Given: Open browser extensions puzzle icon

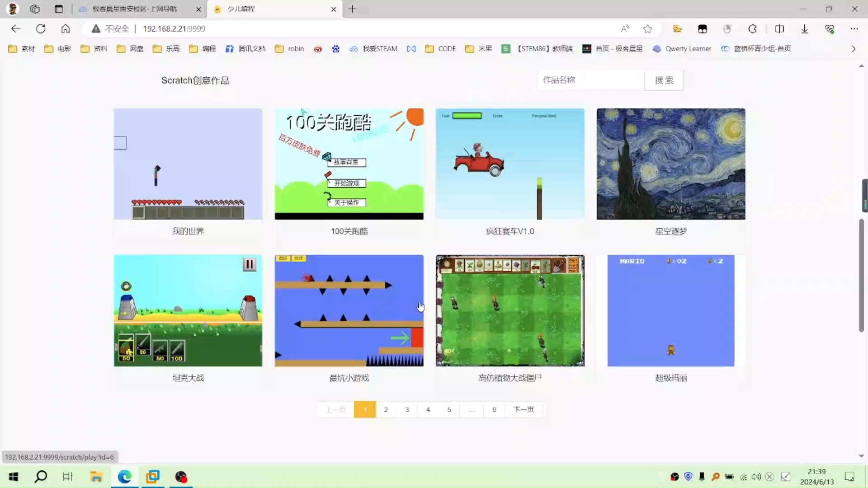Looking at the screenshot, I should coord(752,29).
